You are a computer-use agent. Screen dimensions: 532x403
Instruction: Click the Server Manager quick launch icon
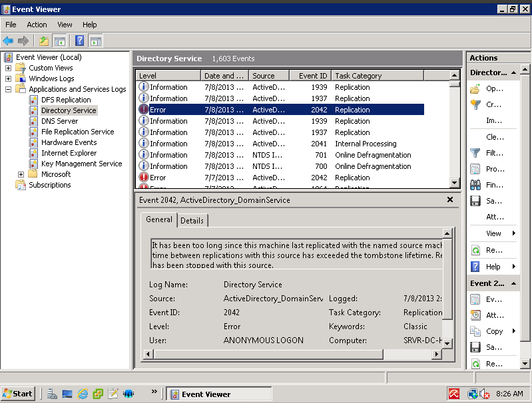(x=52, y=394)
